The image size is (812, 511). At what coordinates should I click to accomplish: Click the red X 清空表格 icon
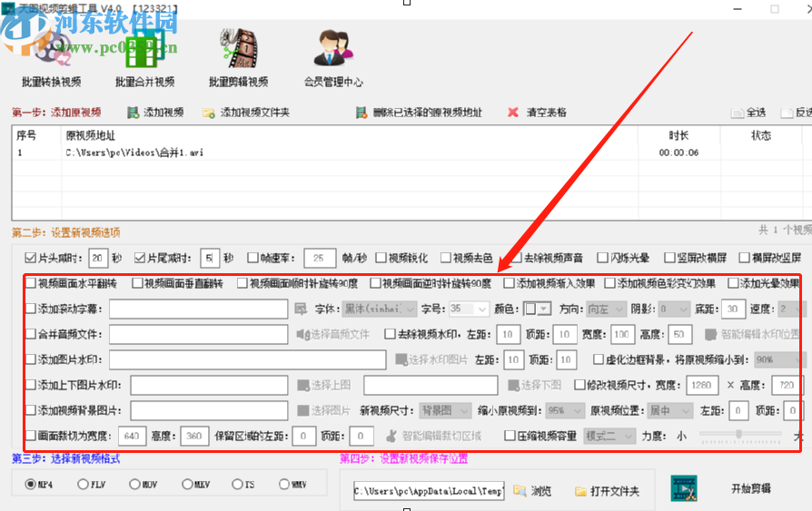(512, 113)
